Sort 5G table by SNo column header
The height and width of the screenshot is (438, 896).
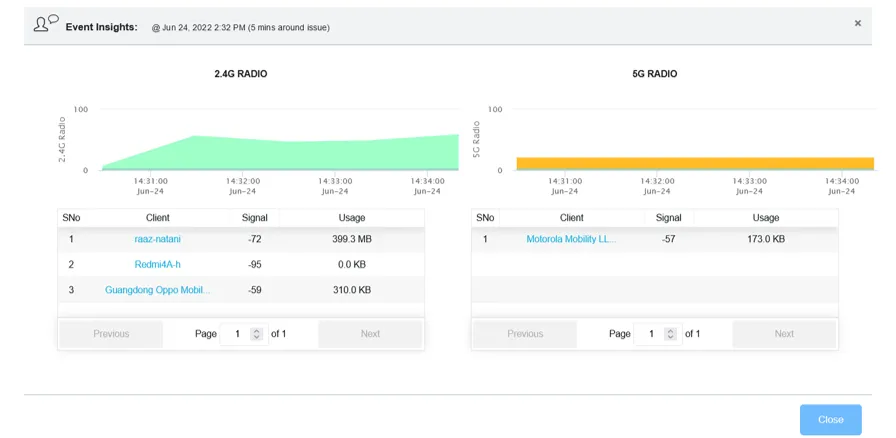tap(485, 218)
